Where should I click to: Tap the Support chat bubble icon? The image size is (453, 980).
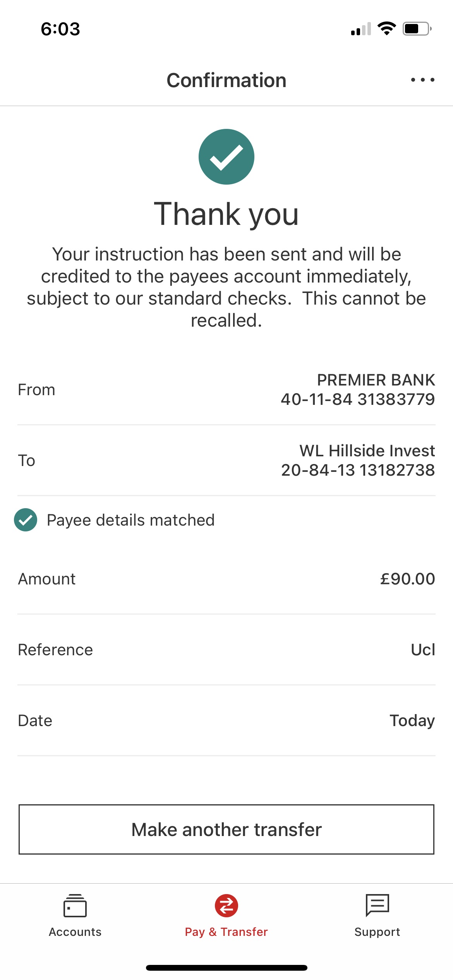(377, 905)
